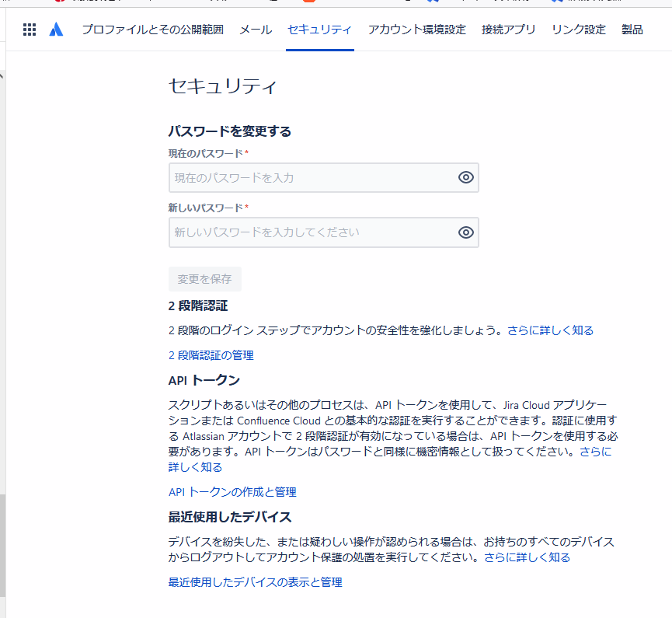Open さらに詳しく知る link for 2段階認証

(x=550, y=330)
